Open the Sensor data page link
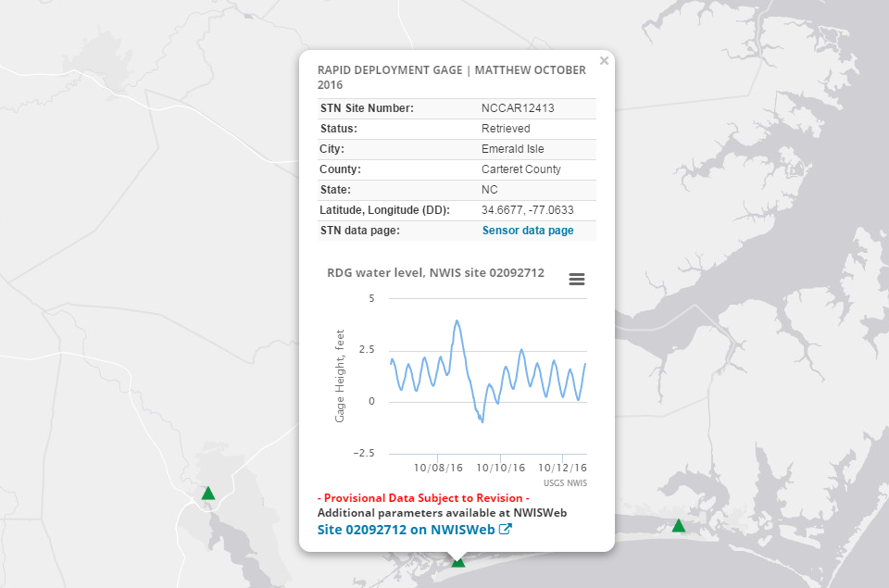Image resolution: width=889 pixels, height=588 pixels. [528, 230]
